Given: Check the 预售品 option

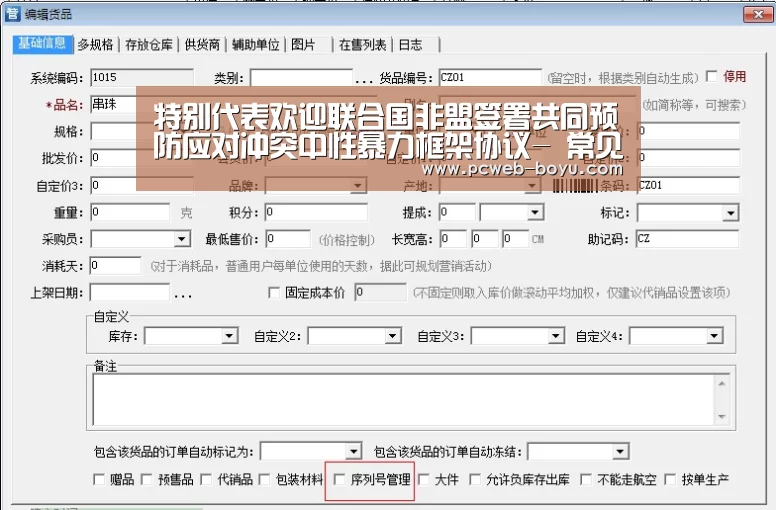Looking at the screenshot, I should (146, 479).
